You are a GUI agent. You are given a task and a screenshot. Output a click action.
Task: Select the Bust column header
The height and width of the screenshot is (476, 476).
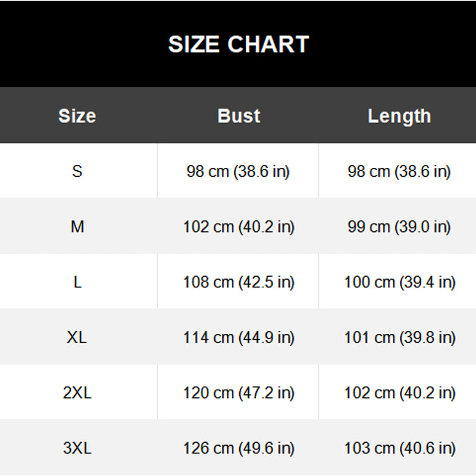pyautogui.click(x=239, y=115)
